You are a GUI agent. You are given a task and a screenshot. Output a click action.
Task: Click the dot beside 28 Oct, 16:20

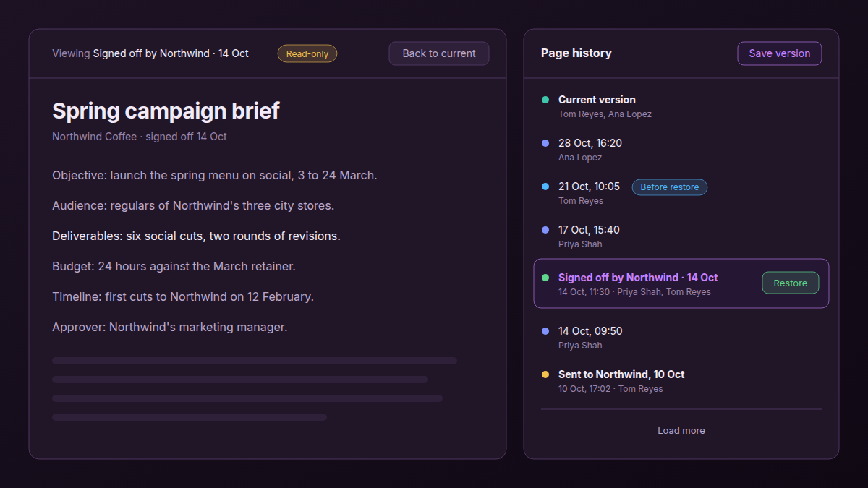[545, 143]
